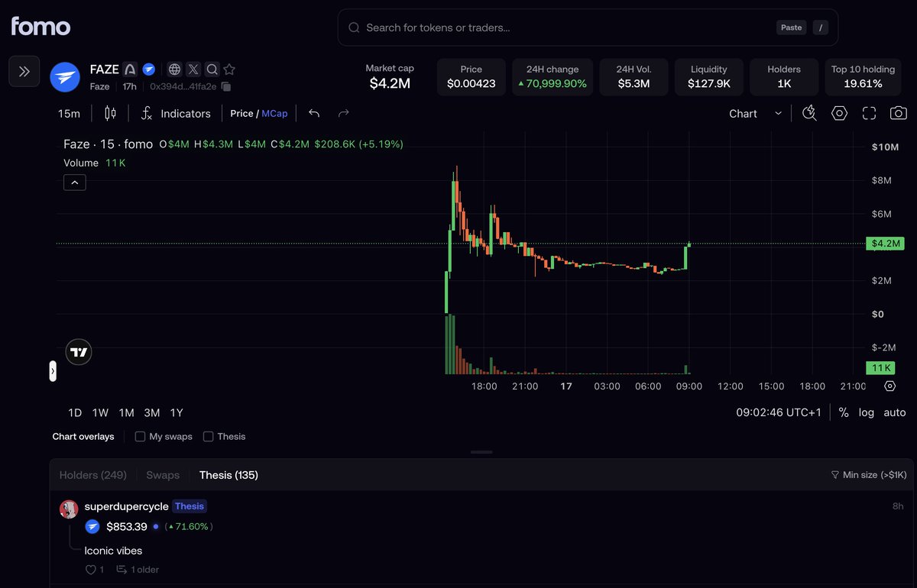This screenshot has height=588, width=917.
Task: Switch to the Swaps tab
Action: tap(163, 475)
